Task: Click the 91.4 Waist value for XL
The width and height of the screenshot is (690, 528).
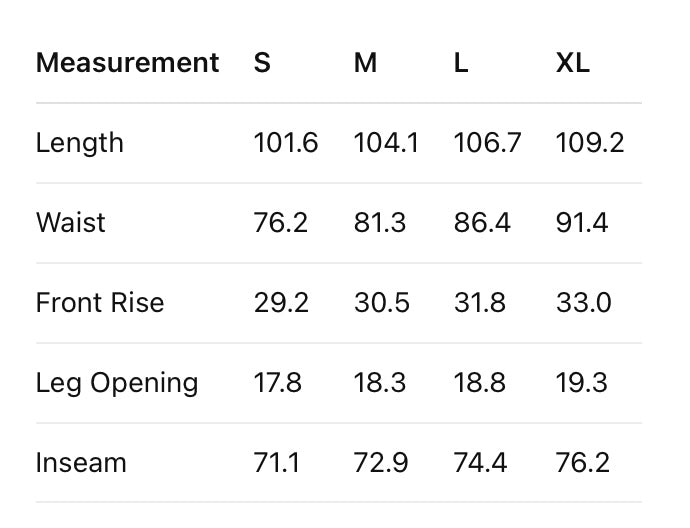Action: (582, 223)
